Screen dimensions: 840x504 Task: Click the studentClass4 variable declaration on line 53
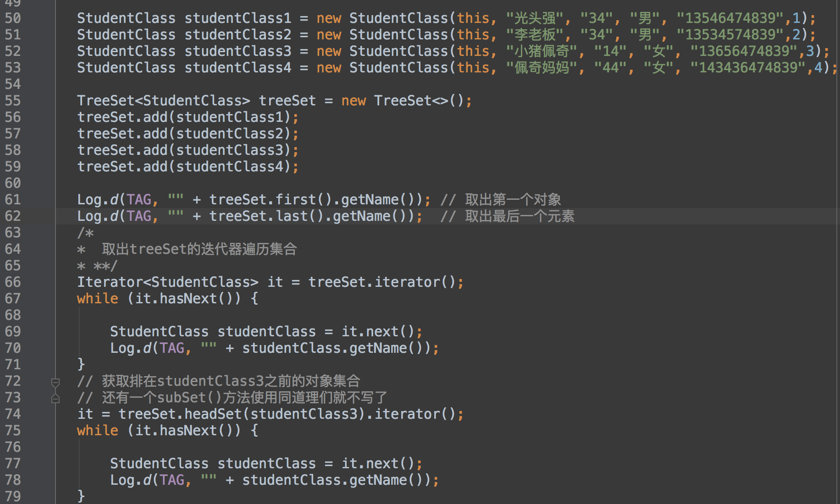point(238,68)
